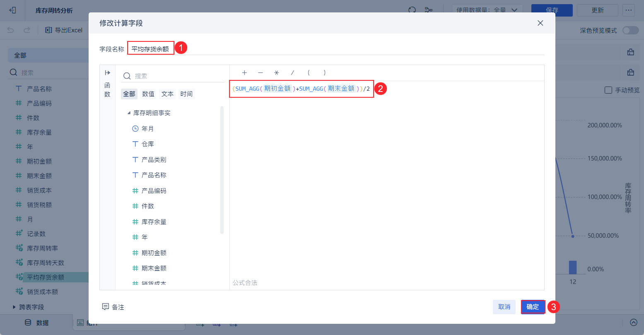Select the 文本 field filter tab
The width and height of the screenshot is (644, 335).
pyautogui.click(x=167, y=94)
